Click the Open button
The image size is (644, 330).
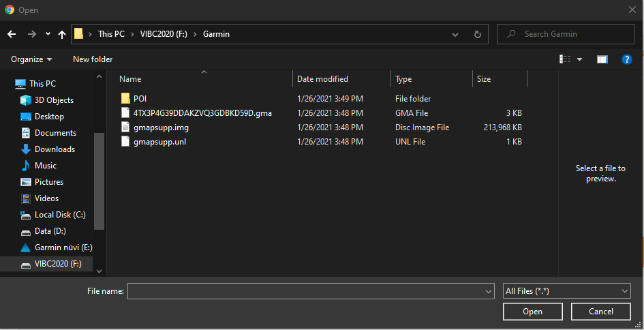(533, 312)
